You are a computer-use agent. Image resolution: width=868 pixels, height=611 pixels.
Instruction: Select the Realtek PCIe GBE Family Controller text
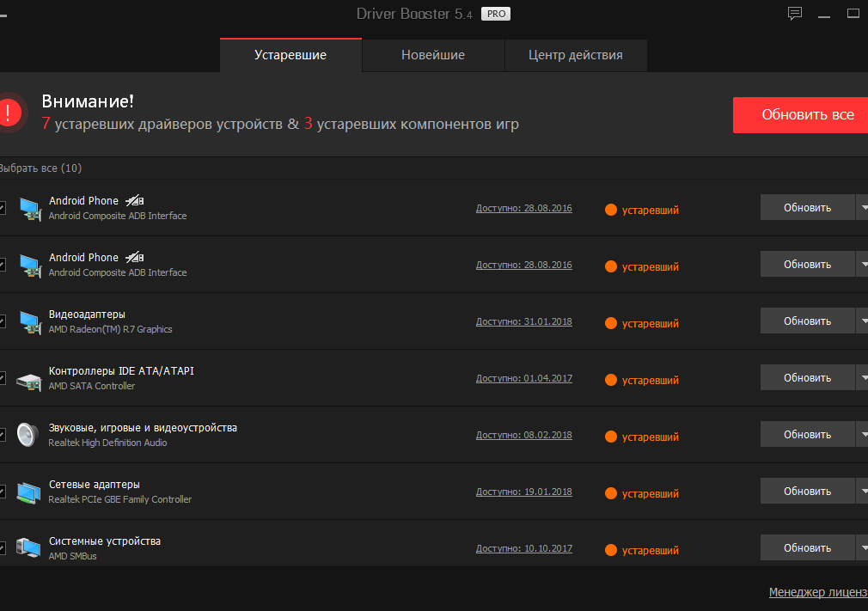(x=120, y=499)
